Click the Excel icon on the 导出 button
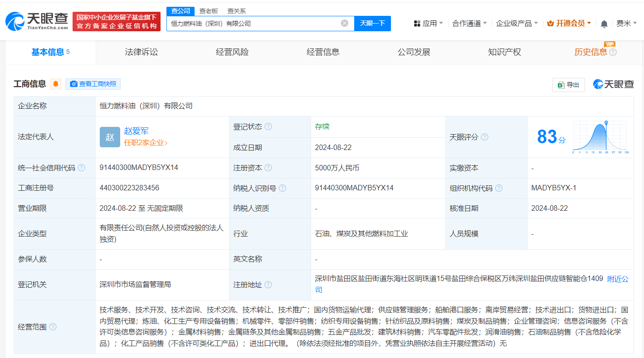 (x=560, y=84)
